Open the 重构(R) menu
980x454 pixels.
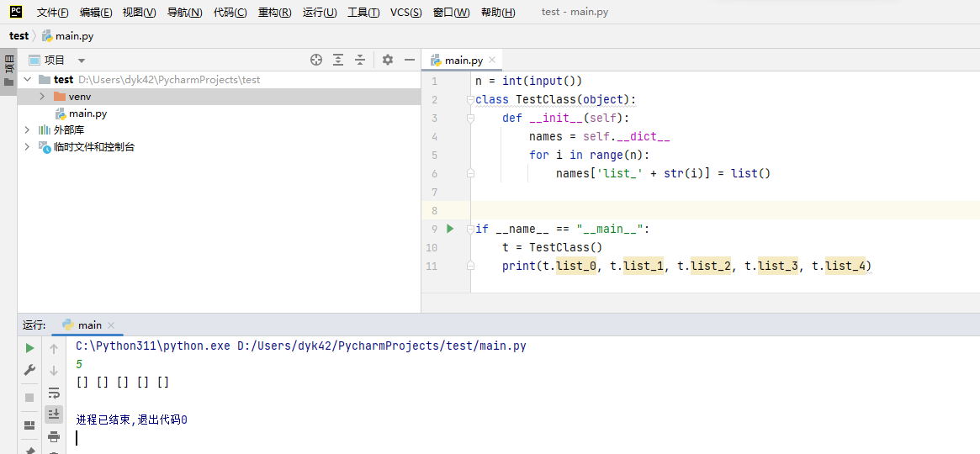tap(275, 13)
